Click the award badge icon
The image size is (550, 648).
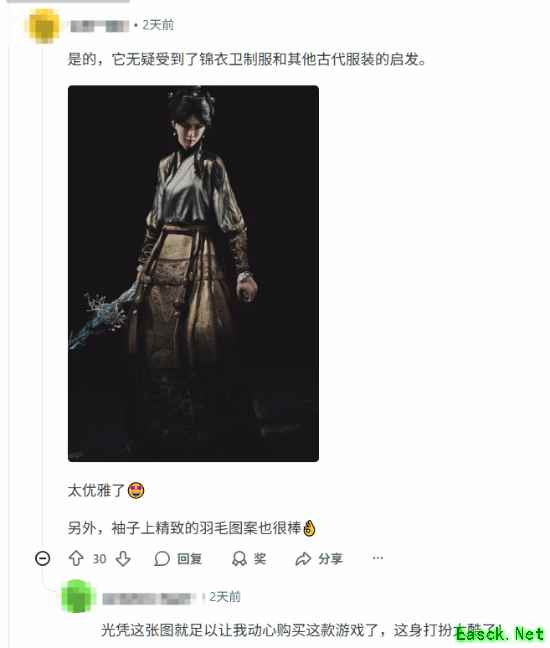(x=239, y=559)
